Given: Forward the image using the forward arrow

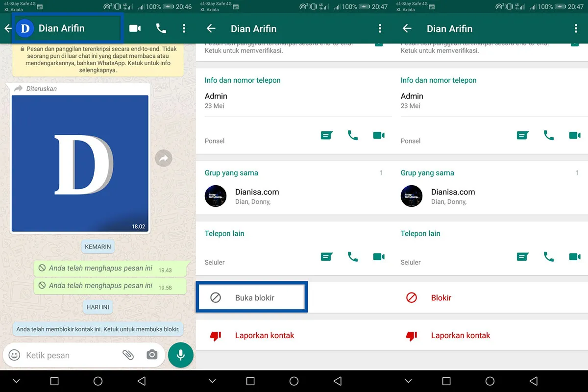Looking at the screenshot, I should (x=163, y=158).
